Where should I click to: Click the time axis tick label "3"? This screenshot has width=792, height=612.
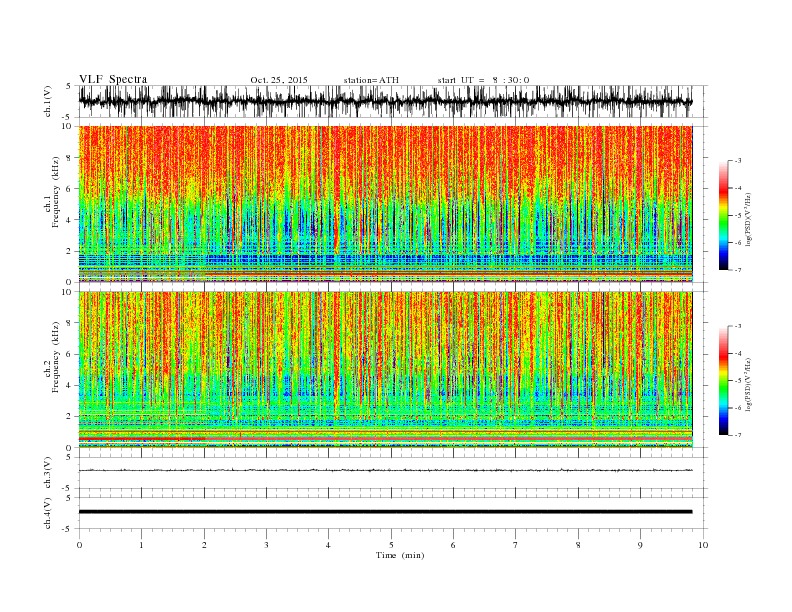tap(266, 545)
